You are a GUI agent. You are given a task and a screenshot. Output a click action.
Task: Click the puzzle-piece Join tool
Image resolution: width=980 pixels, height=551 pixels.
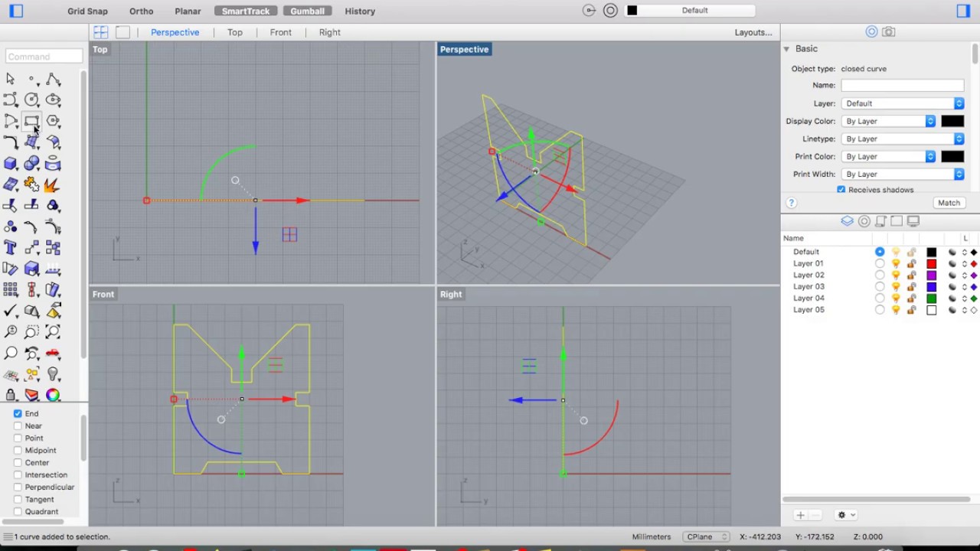coord(31,184)
